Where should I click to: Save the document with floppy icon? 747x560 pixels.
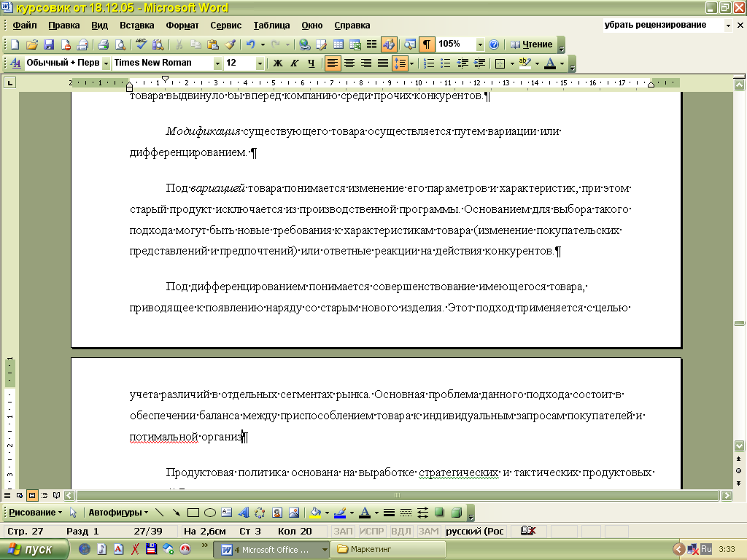[x=49, y=44]
